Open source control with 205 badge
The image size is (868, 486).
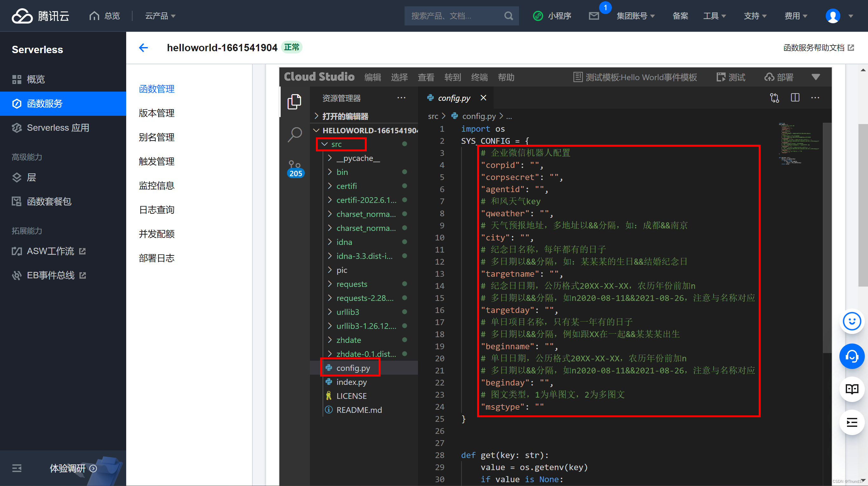tap(295, 168)
